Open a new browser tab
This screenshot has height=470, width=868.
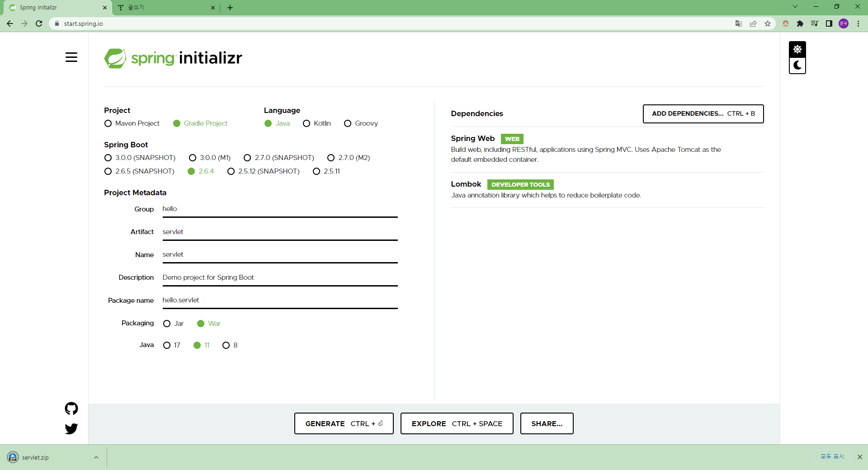coord(230,8)
